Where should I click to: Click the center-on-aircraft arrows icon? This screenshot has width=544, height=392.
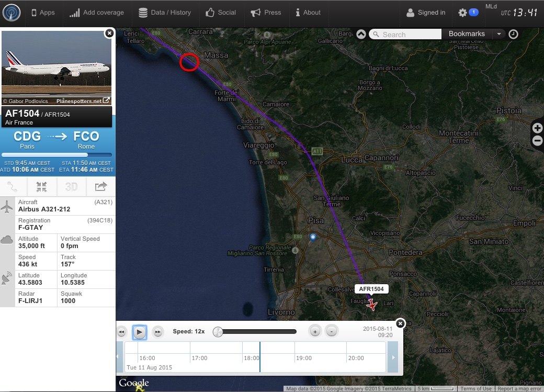click(42, 187)
